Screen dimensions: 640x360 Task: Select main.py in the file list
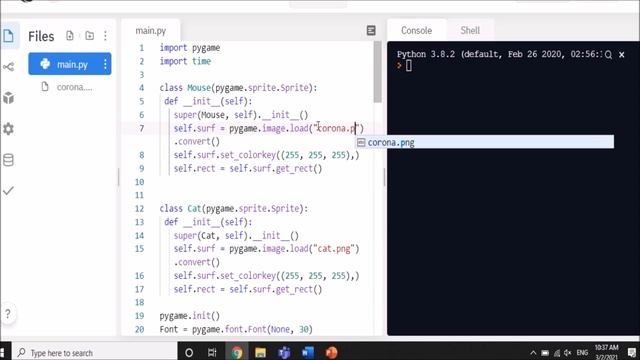click(x=70, y=64)
